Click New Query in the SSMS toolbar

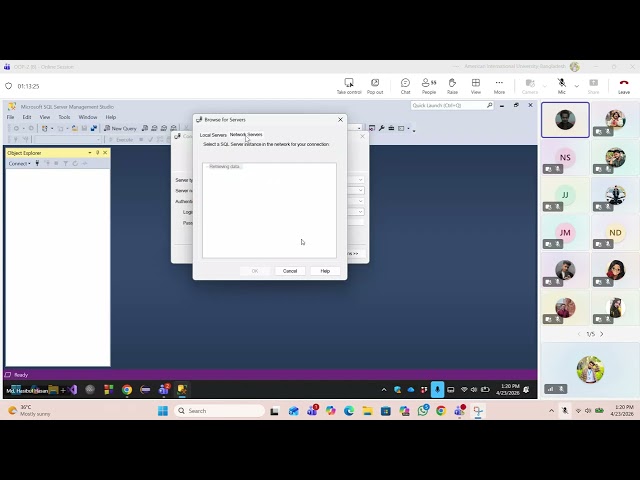pos(120,128)
